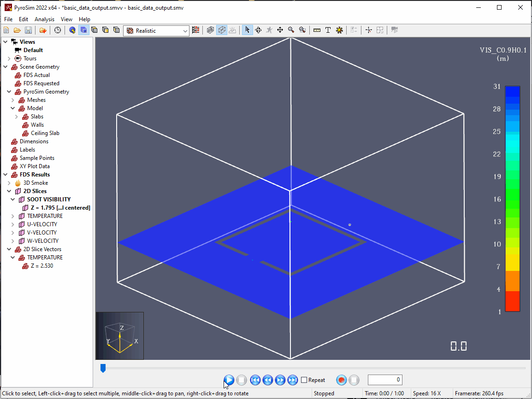Image resolution: width=532 pixels, height=399 pixels.
Task: Collapse the PyroSim Geometry node
Action: (9, 92)
